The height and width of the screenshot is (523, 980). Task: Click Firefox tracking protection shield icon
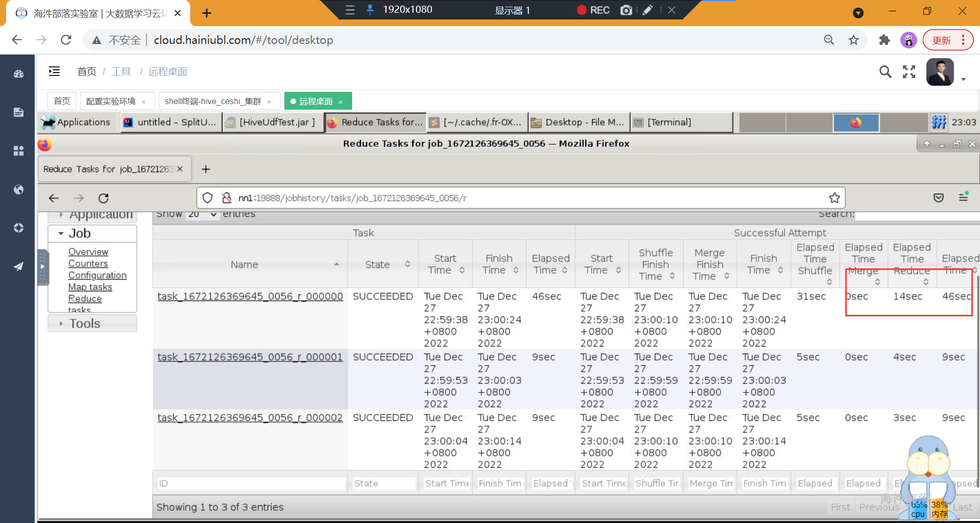point(208,198)
